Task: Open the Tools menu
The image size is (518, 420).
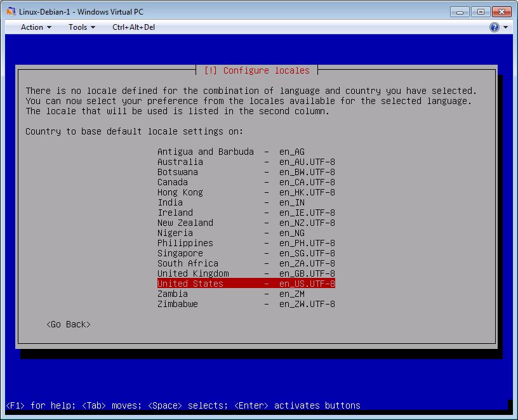Action: point(82,27)
